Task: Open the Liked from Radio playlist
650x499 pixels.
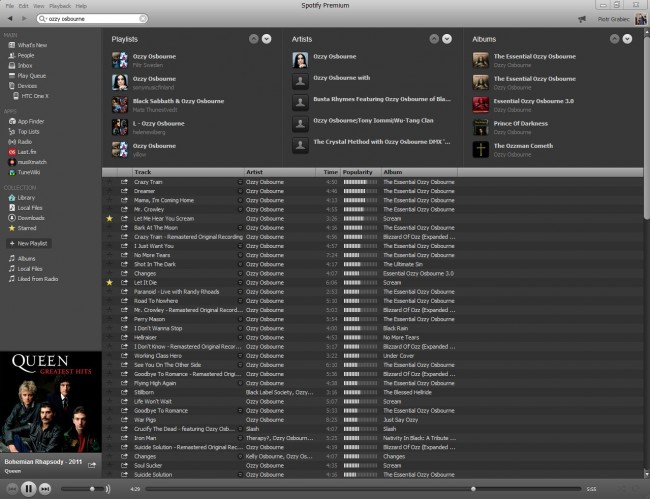Action: coord(34,279)
